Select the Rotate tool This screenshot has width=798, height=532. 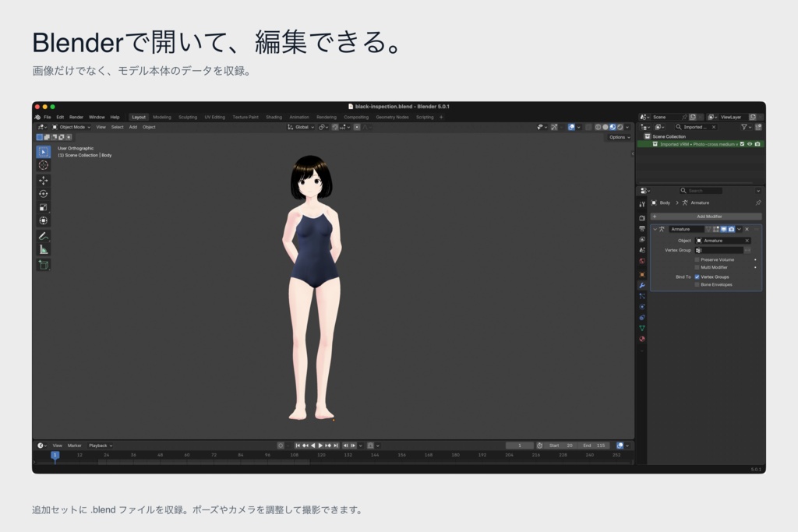pos(44,194)
